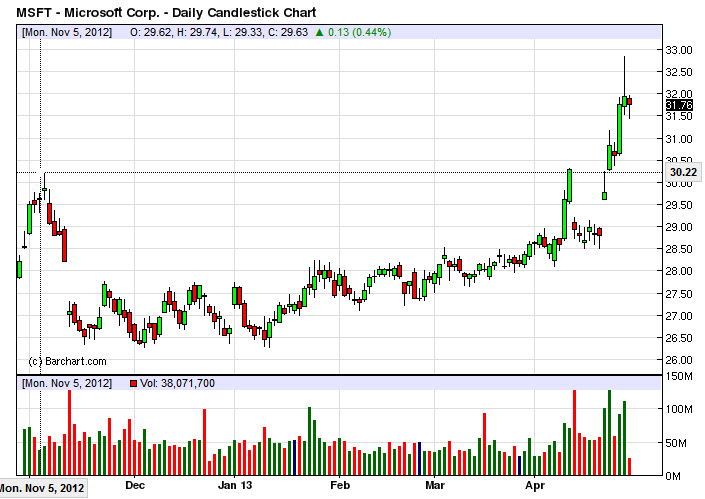Click the date label '[Mon. Nov 5, 2012]' in price header
Viewport: 705px width, 499px height.
[67, 32]
